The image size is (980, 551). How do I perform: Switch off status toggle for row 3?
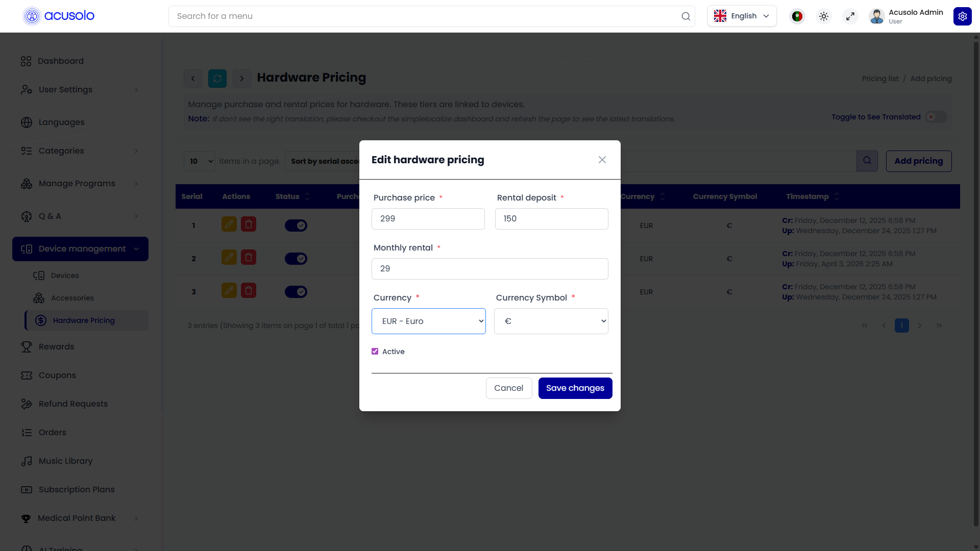tap(296, 292)
